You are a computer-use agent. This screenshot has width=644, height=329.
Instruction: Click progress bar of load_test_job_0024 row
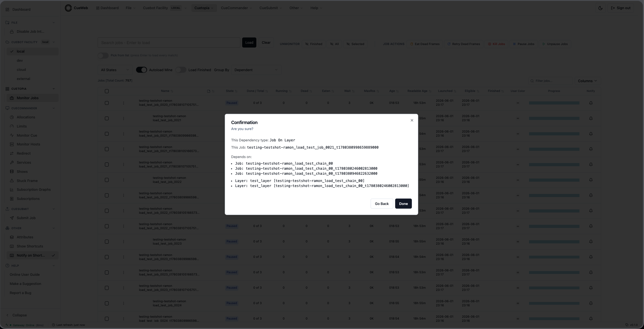pos(554,303)
